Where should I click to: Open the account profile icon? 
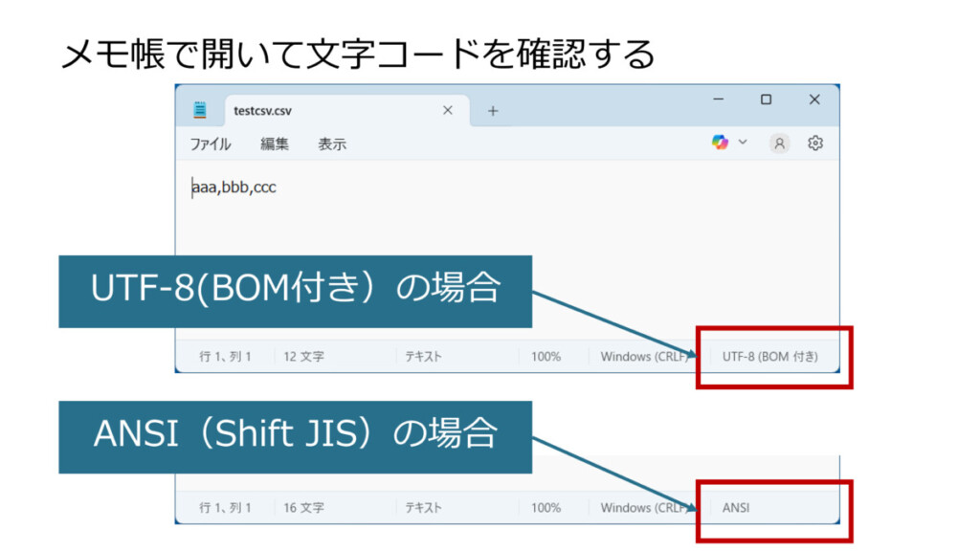coord(780,143)
